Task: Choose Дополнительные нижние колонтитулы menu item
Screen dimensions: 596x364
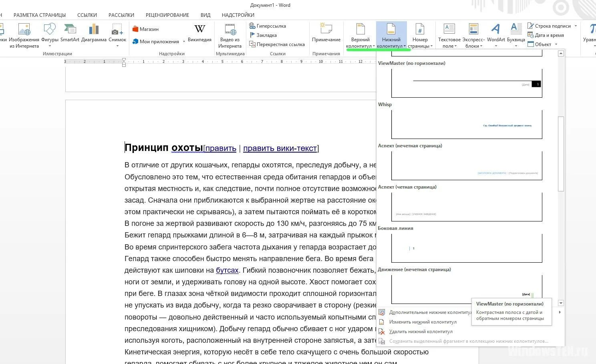Action: point(431,312)
